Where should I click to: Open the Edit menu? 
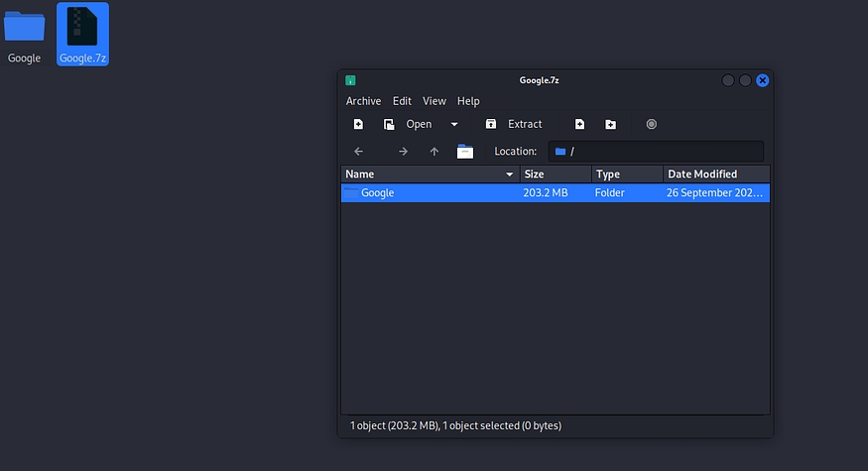pos(402,101)
